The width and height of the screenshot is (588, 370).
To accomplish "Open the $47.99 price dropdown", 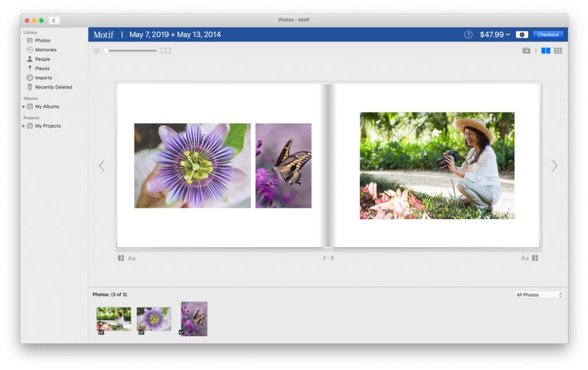I will (494, 34).
